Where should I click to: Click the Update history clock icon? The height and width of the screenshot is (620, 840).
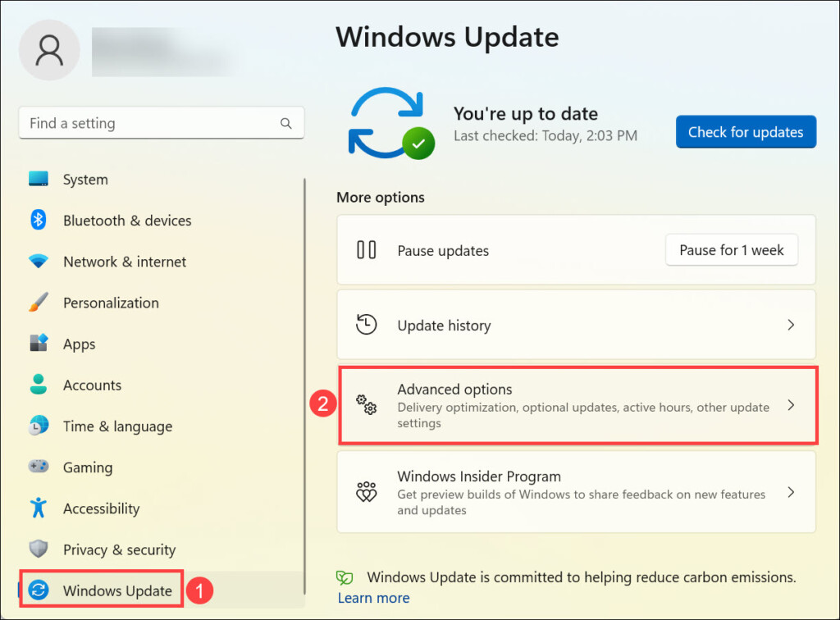366,325
